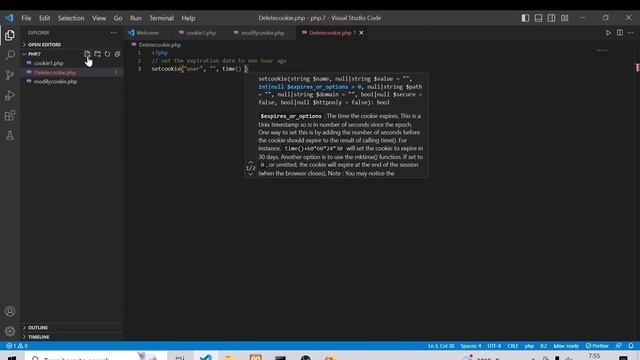Open the Extensions view
The image size is (640, 360).
(10, 116)
